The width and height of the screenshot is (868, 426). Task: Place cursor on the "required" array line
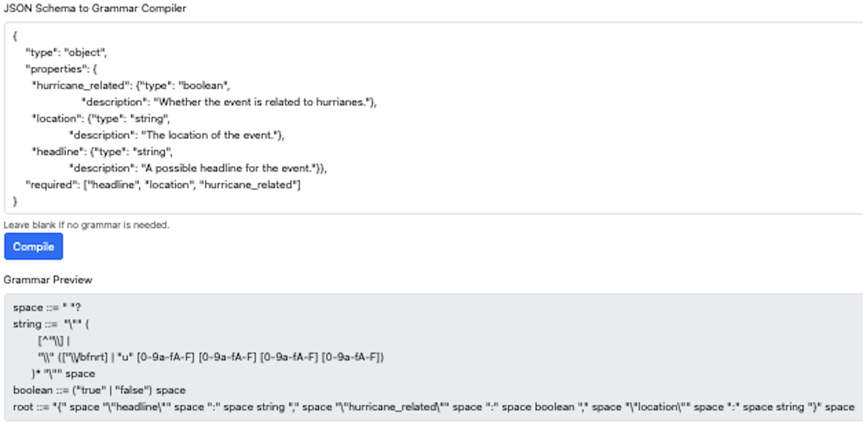(163, 184)
